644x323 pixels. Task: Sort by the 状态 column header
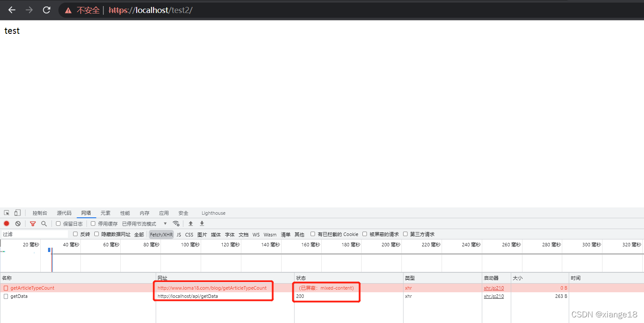pyautogui.click(x=349, y=278)
